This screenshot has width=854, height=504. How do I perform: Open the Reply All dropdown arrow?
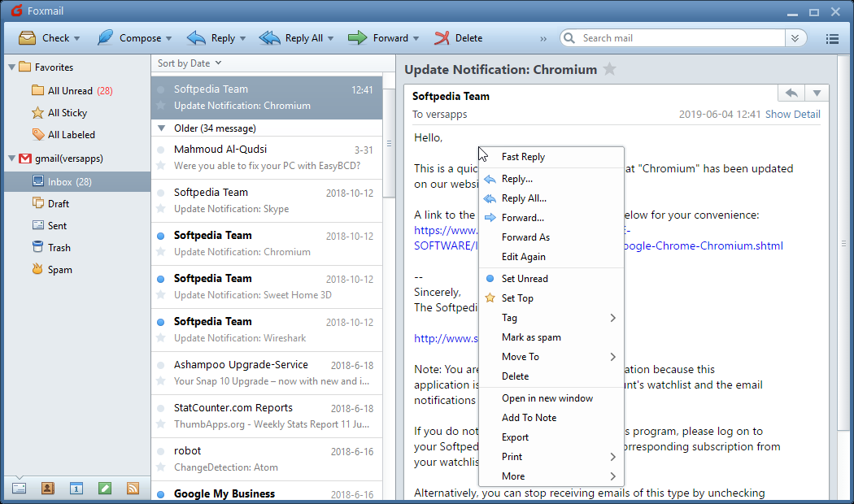(330, 39)
